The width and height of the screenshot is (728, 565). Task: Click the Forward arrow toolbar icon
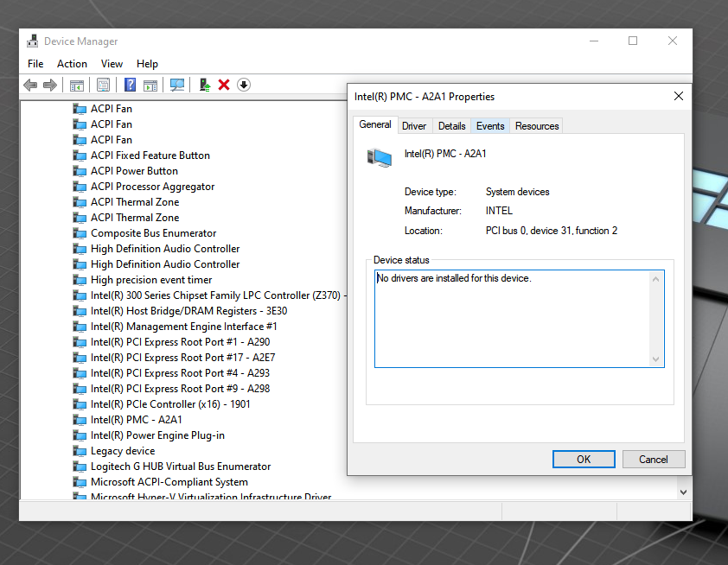tap(49, 85)
